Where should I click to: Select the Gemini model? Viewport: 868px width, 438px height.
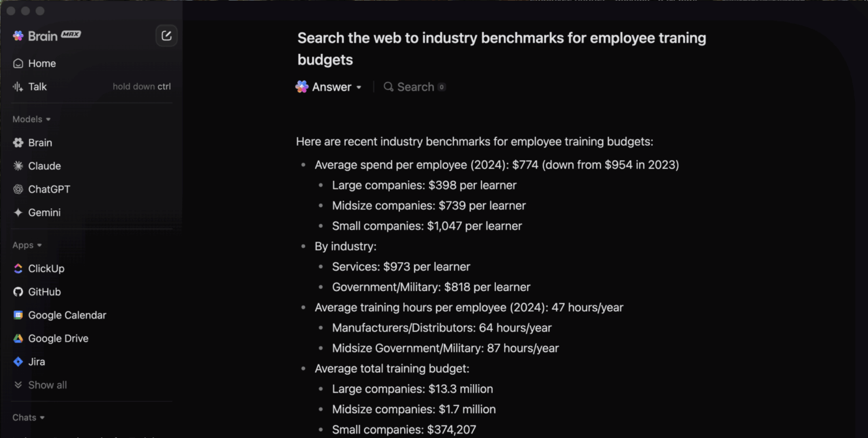pyautogui.click(x=43, y=212)
